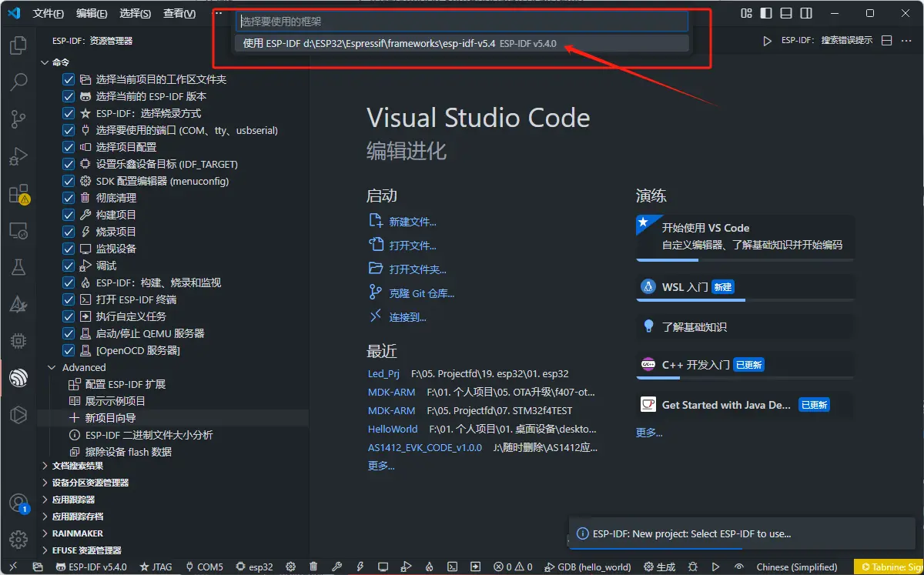Toggle checkbox for 构建项目

(x=69, y=215)
